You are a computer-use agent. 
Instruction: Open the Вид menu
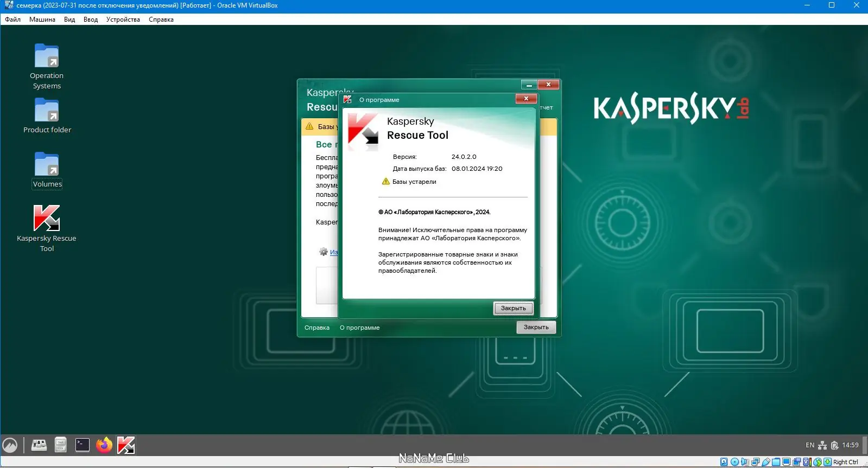[x=69, y=20]
